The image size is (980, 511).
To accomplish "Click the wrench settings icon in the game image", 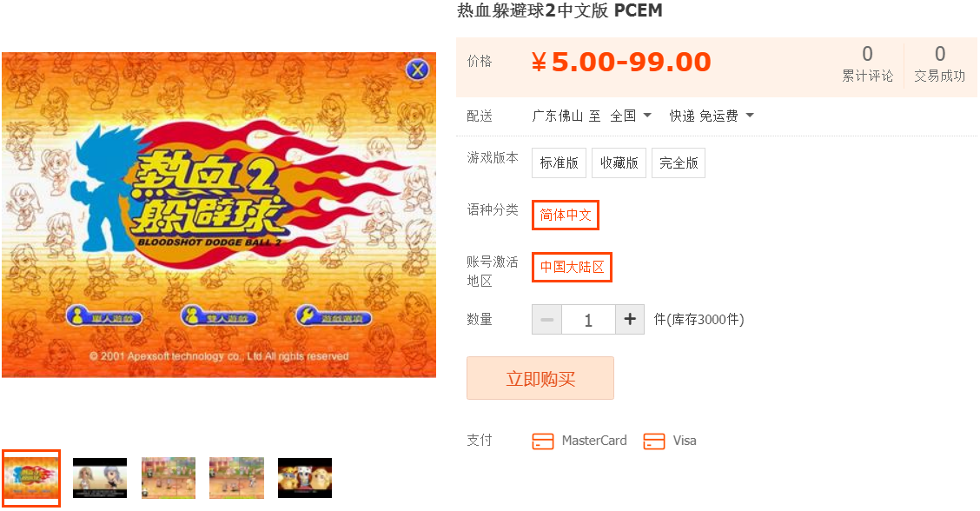I will (x=308, y=315).
